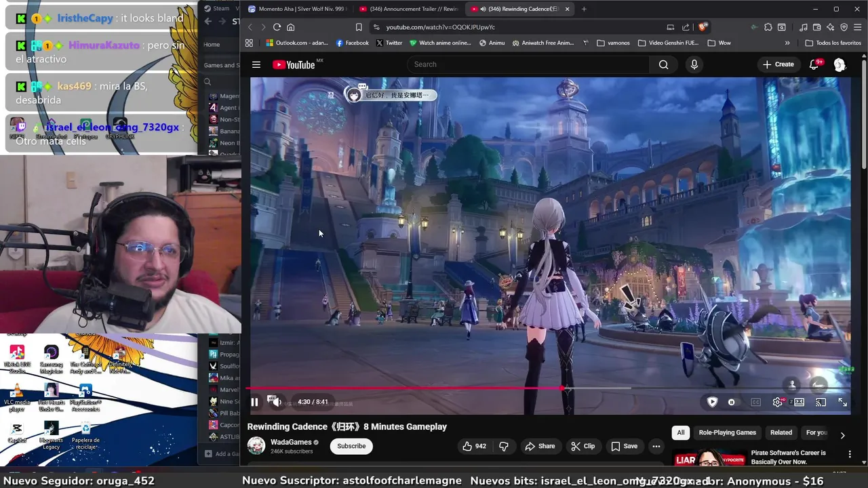
Task: Show more filter chips with the right arrow
Action: pos(842,435)
